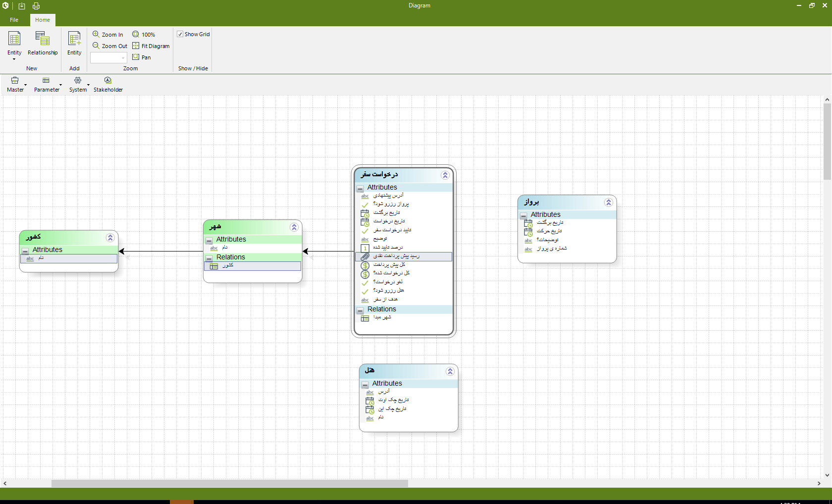Image resolution: width=832 pixels, height=504 pixels.
Task: Select attribute تایید درخواست سفر
Action: (x=392, y=230)
